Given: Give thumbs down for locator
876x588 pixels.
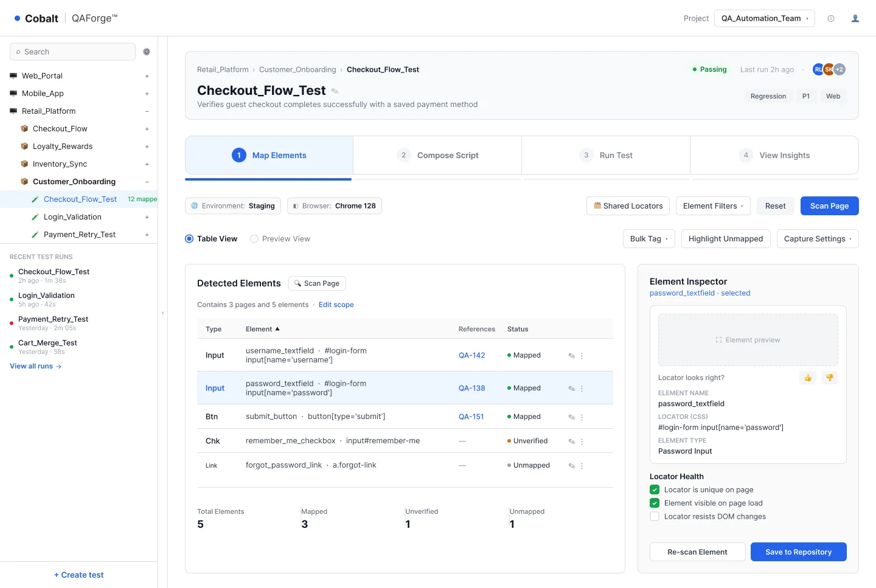Looking at the screenshot, I should [830, 378].
